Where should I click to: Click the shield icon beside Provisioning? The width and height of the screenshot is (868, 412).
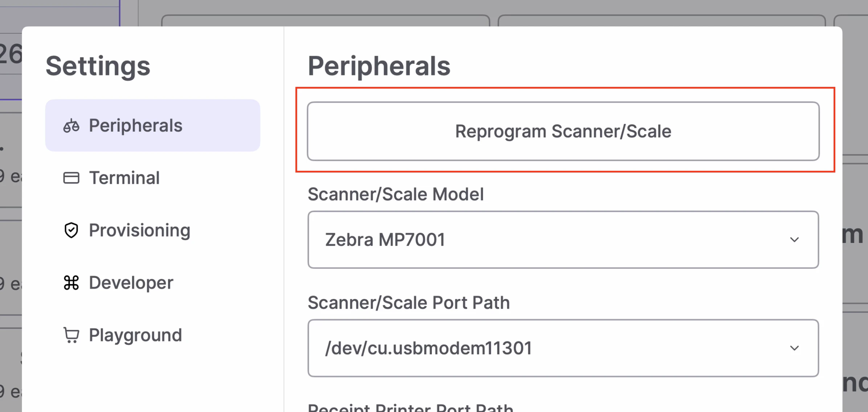click(x=71, y=230)
